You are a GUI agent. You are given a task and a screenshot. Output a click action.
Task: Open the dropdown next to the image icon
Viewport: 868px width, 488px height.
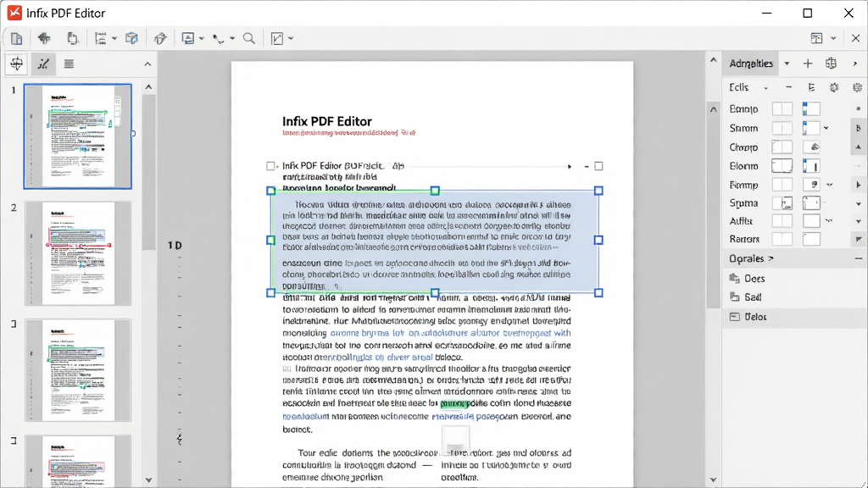(x=202, y=39)
